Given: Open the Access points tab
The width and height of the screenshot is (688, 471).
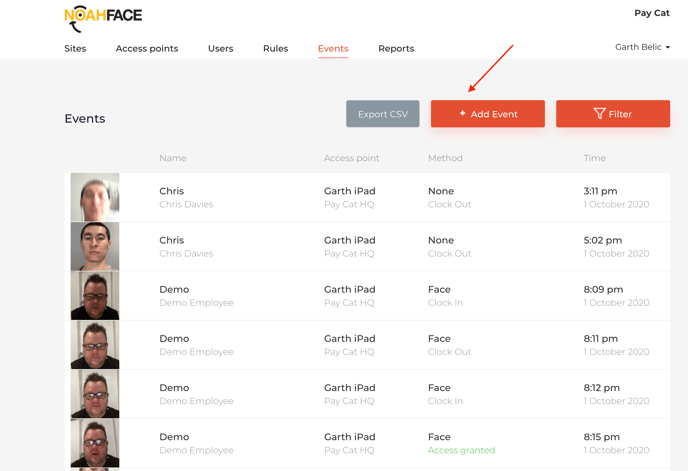Looking at the screenshot, I should [147, 49].
